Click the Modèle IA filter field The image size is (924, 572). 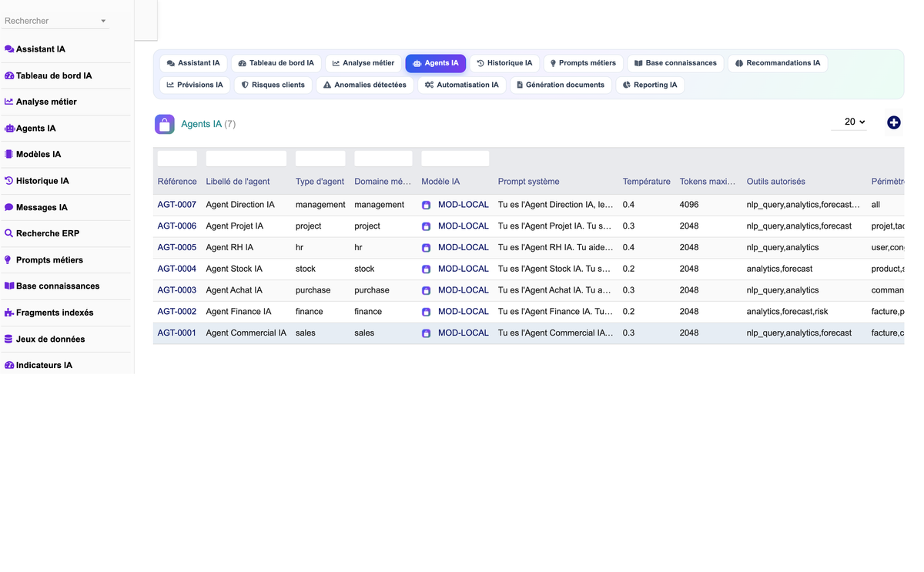click(455, 159)
